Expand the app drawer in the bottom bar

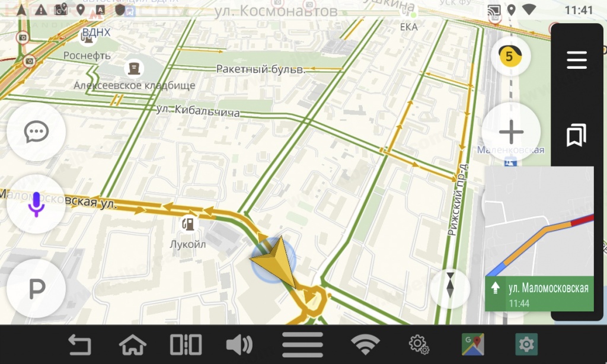click(302, 344)
